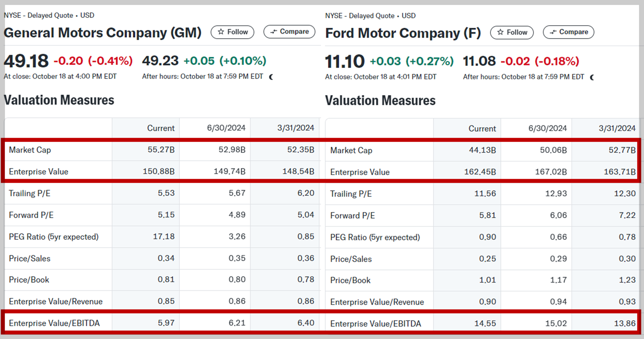Viewport: 644px width, 339px height.
Task: Click Ford Enterprise Value/Revenue label
Action: pos(377,302)
